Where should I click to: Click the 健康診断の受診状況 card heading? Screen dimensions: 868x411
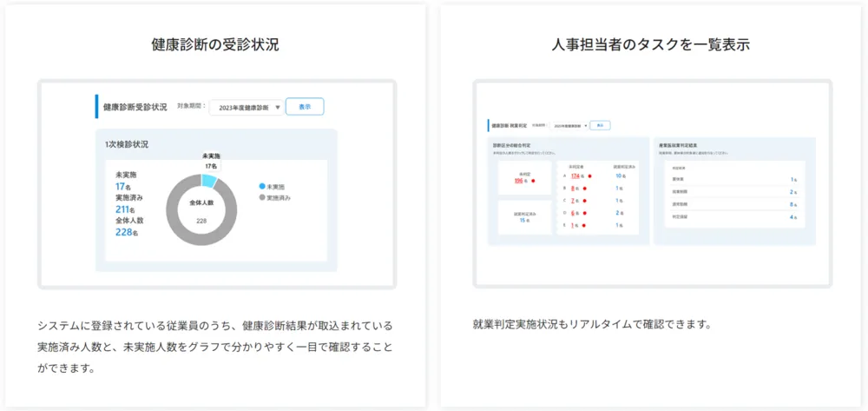tap(214, 45)
